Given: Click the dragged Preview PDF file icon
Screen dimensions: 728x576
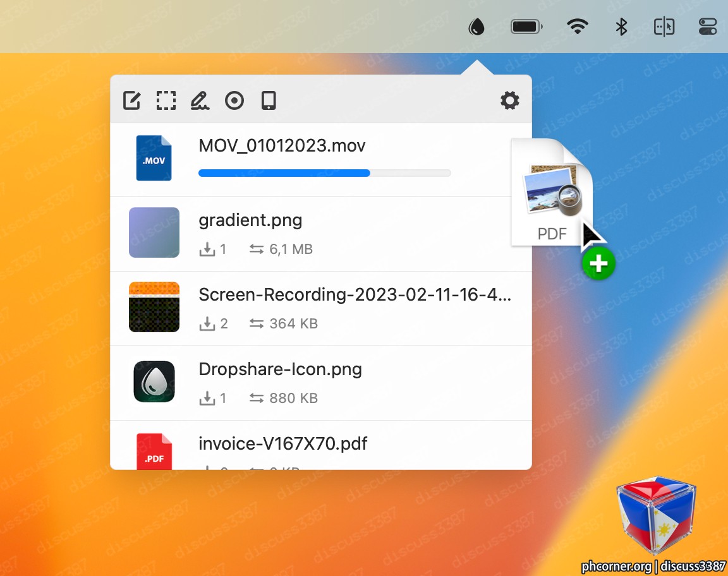Looking at the screenshot, I should [x=552, y=192].
